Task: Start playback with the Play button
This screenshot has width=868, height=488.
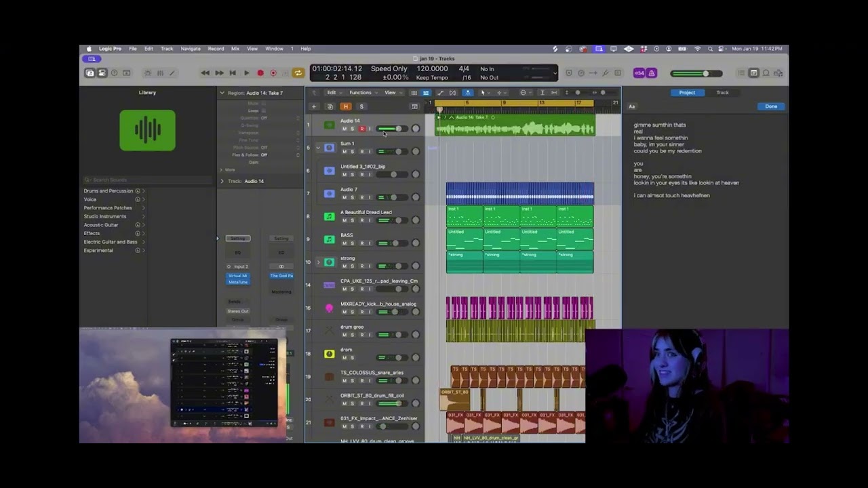Action: 246,73
